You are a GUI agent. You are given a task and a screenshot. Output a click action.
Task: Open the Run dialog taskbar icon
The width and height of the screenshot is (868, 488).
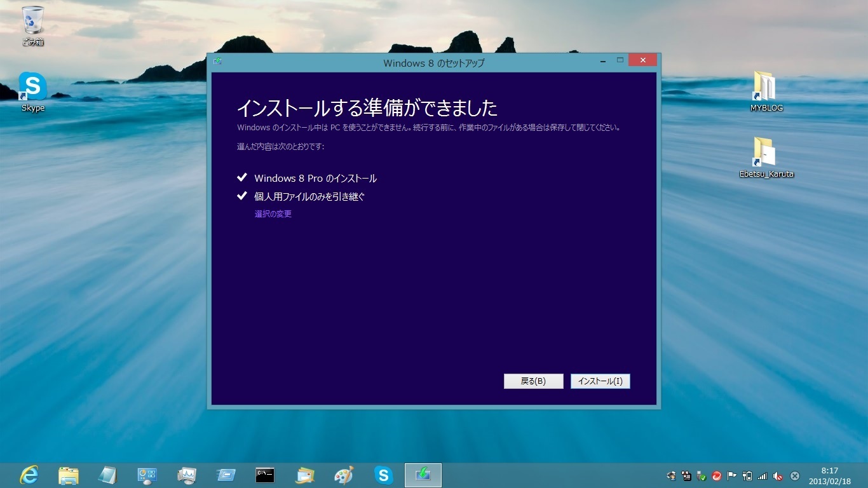coord(226,475)
